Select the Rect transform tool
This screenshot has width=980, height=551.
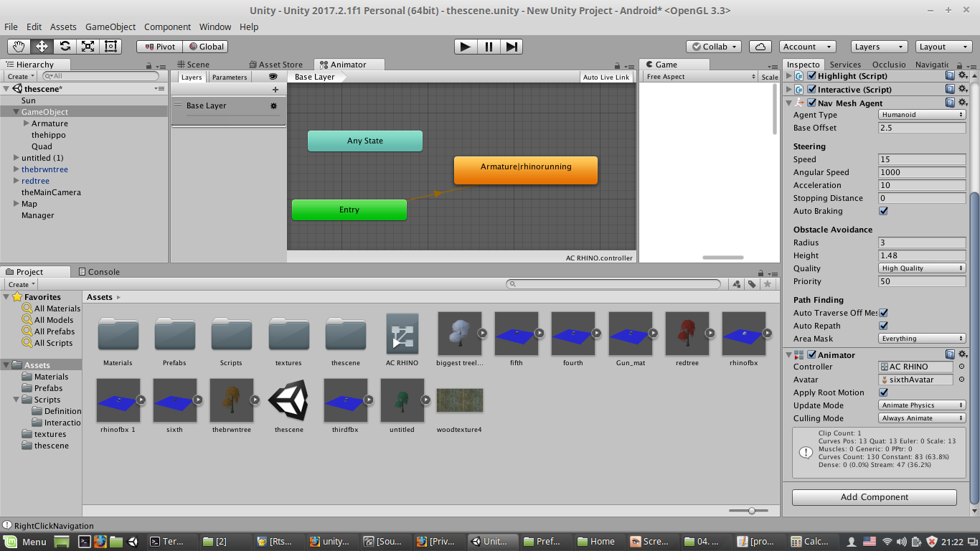pyautogui.click(x=111, y=47)
